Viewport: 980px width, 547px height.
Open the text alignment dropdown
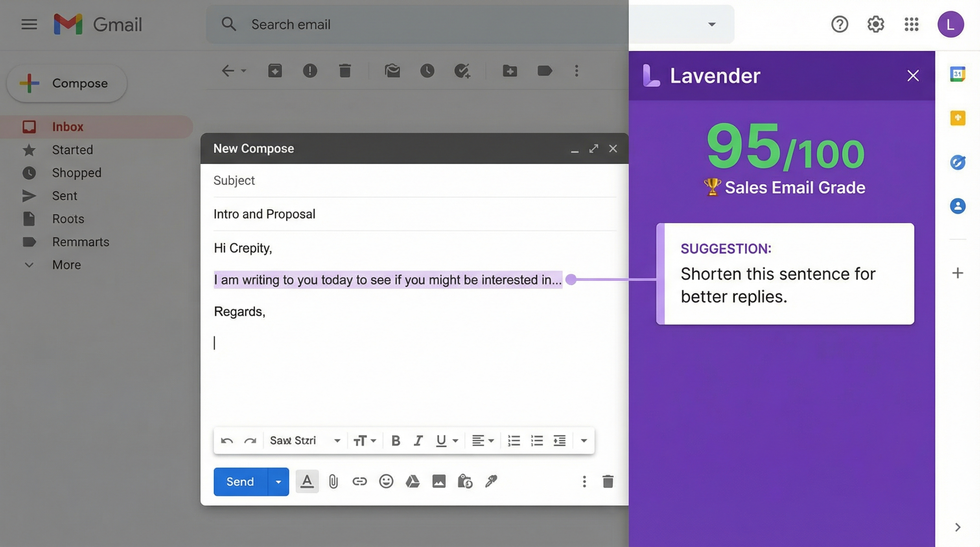pyautogui.click(x=483, y=441)
